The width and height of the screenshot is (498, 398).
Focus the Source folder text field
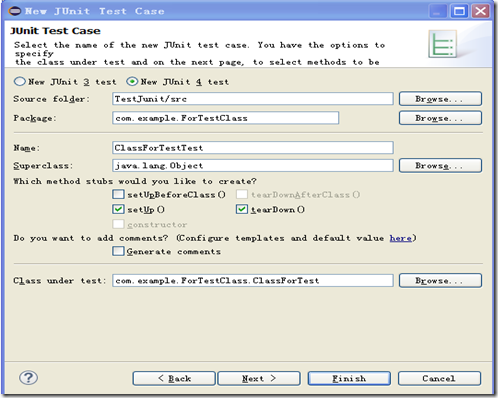coord(253,99)
